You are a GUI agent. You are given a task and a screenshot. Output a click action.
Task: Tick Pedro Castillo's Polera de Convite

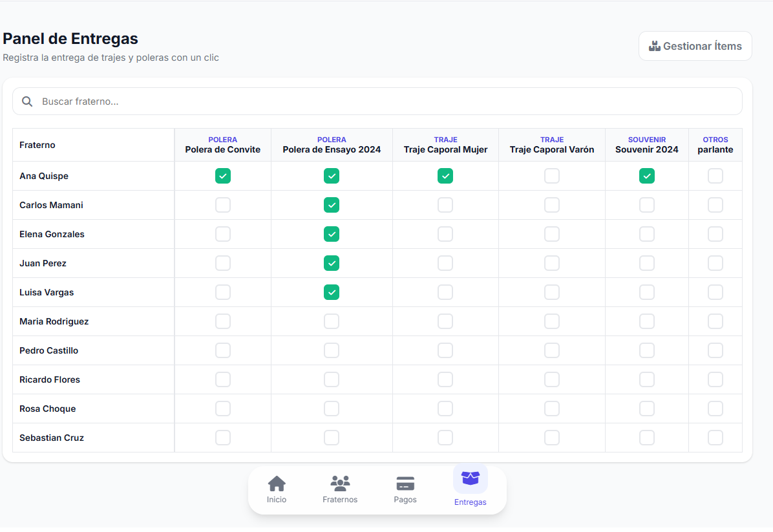(x=223, y=350)
